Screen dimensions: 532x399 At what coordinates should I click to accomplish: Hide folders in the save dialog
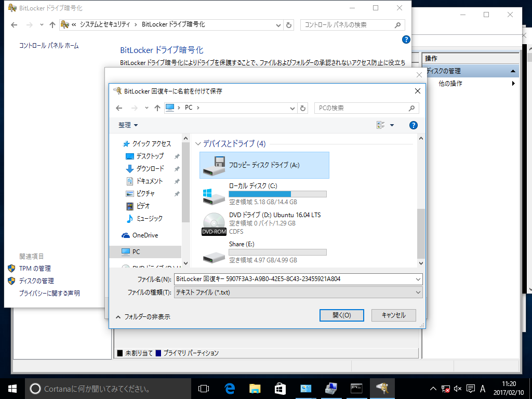[x=143, y=317]
